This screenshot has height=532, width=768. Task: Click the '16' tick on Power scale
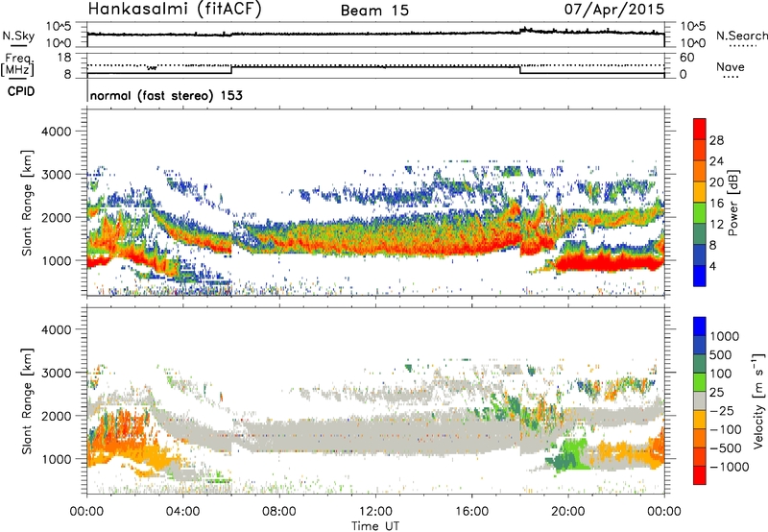coord(716,204)
